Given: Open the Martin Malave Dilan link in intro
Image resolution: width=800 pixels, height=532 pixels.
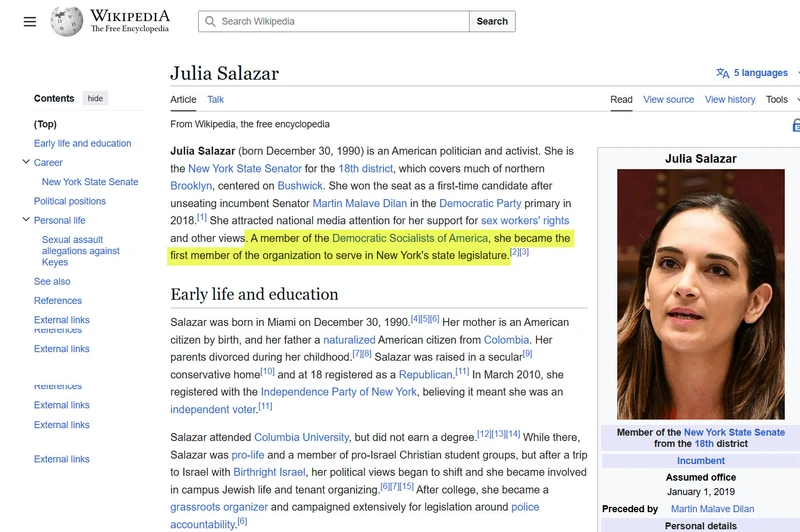Looking at the screenshot, I should (x=360, y=203).
